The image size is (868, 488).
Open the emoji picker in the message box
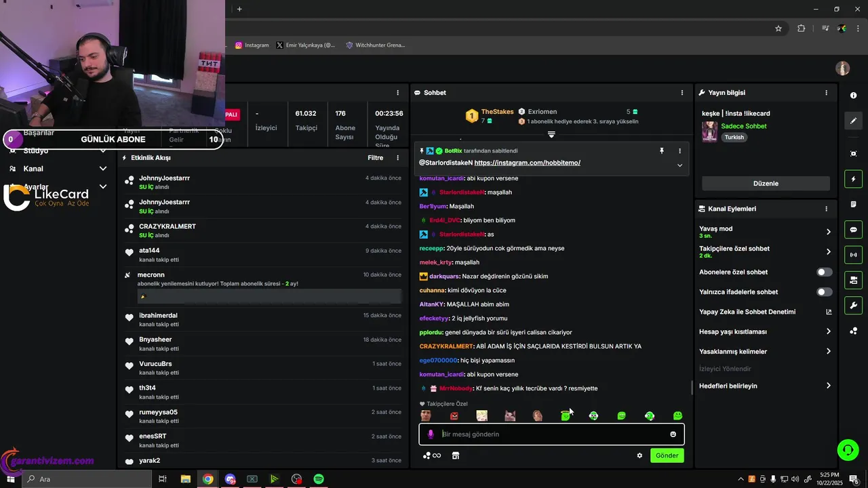coord(673,434)
